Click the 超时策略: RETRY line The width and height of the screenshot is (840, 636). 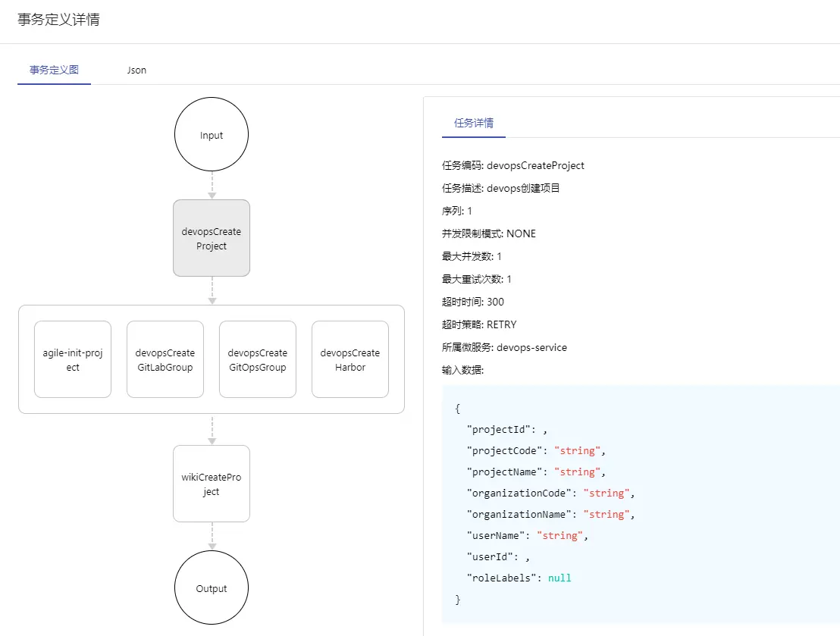pos(479,324)
